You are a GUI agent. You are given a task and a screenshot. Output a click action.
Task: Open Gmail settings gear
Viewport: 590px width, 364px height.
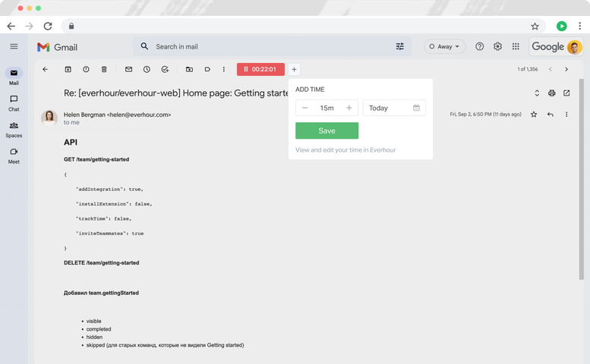(x=497, y=46)
